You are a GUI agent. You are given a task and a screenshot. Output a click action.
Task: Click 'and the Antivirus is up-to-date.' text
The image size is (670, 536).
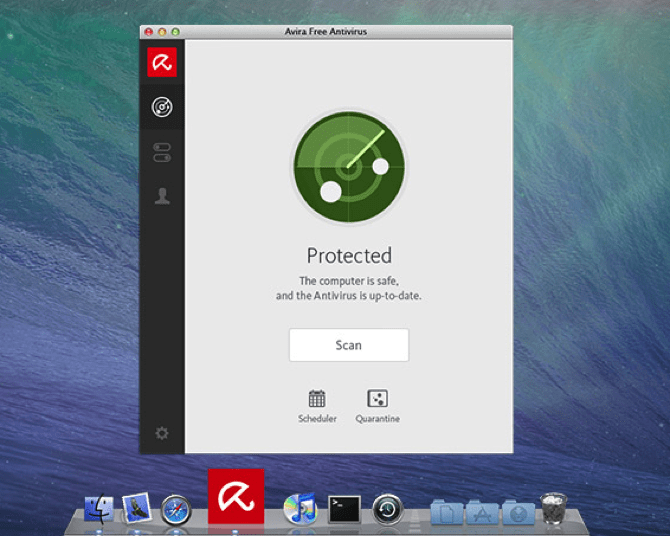[x=349, y=296]
